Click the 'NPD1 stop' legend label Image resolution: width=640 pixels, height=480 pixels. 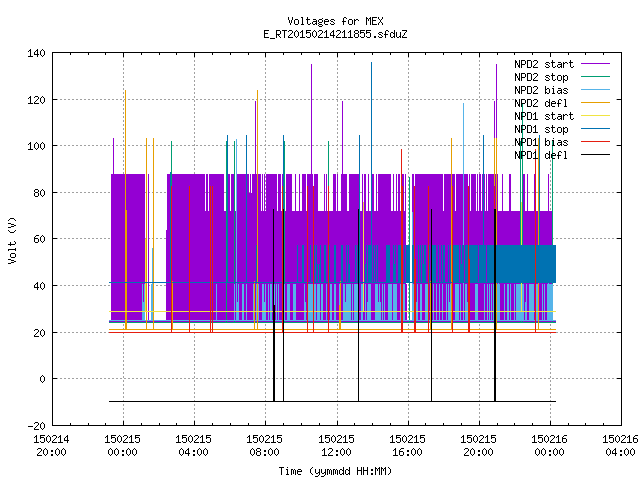coord(541,129)
